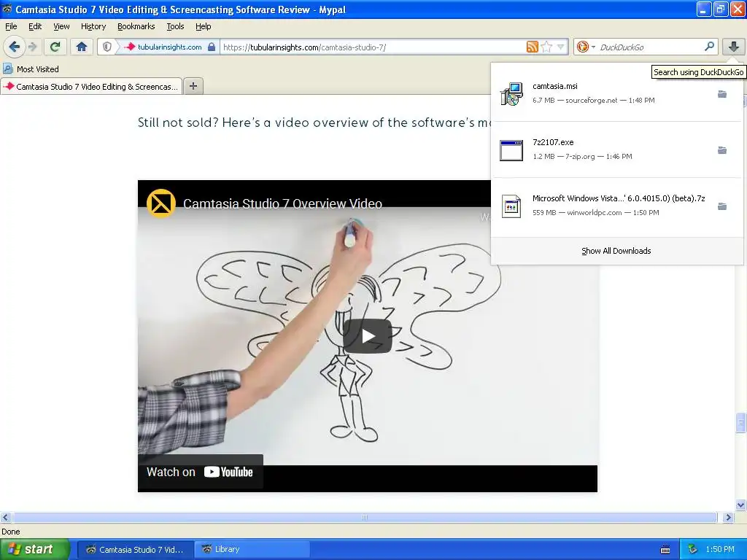Open the camtasia.msi download entry
Viewport: 747px width, 560px height.
tap(617, 93)
